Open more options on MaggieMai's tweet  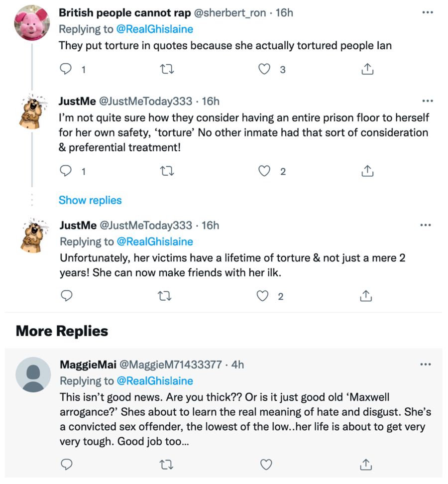425,364
